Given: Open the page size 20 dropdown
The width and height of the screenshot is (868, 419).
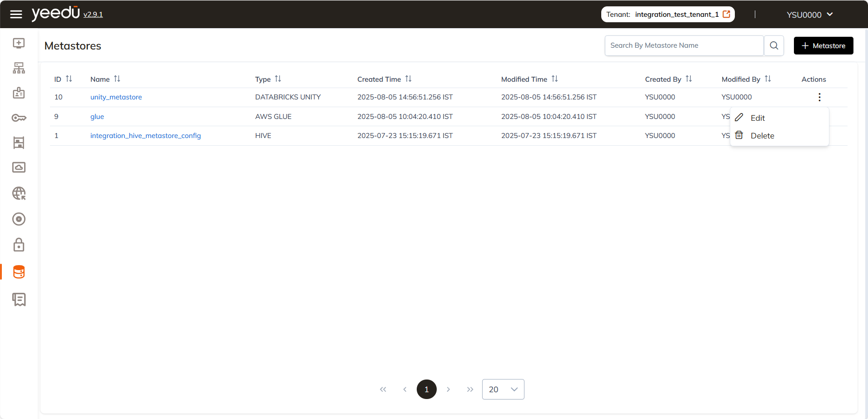Looking at the screenshot, I should coord(503,389).
